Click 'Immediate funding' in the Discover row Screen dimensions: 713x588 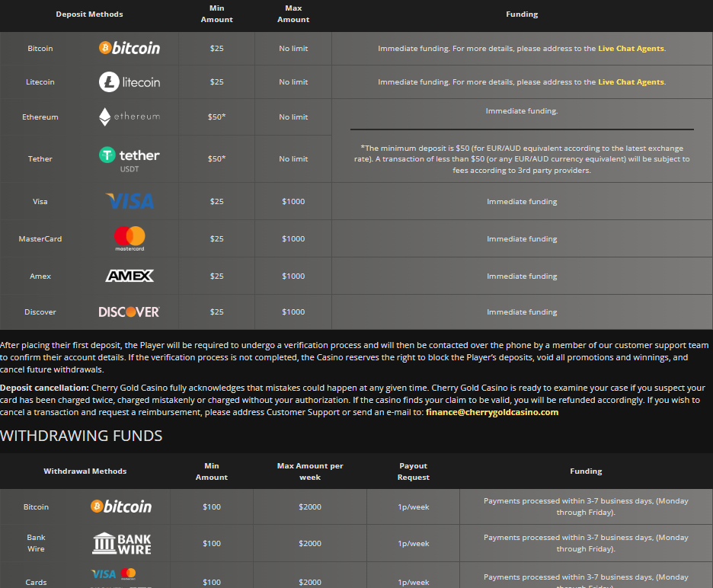point(522,312)
